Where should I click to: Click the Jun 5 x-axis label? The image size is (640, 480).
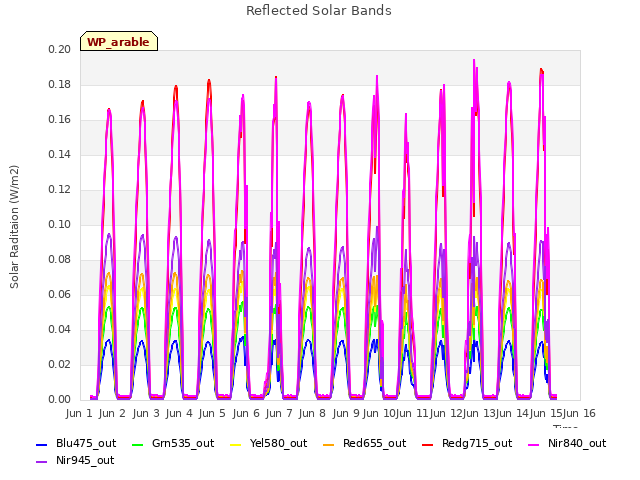pos(212,413)
